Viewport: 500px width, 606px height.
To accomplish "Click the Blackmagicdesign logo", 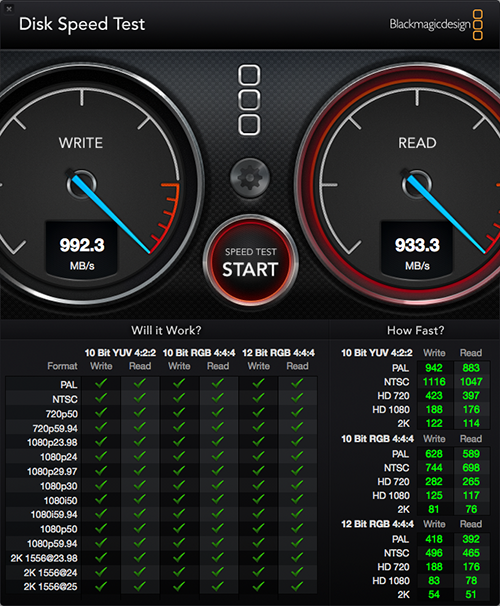I will point(436,25).
